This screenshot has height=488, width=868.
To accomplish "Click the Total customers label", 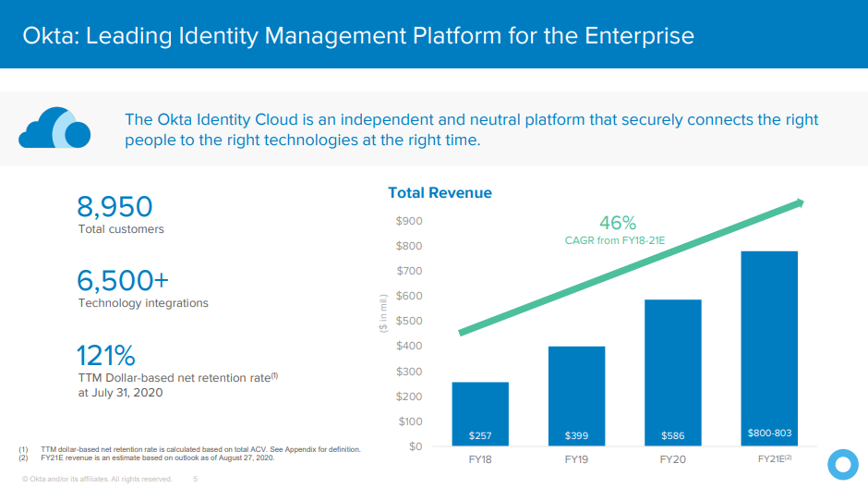I will pos(121,229).
